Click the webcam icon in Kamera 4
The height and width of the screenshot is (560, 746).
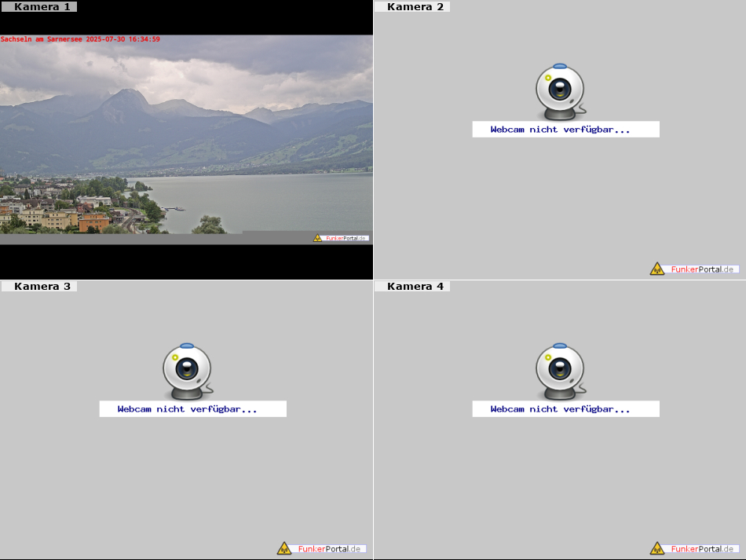click(561, 372)
